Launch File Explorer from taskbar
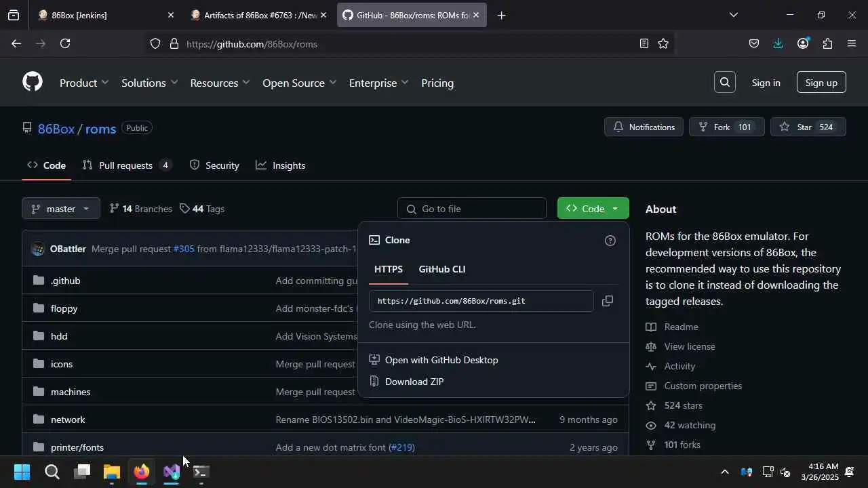868x488 pixels. 112,472
